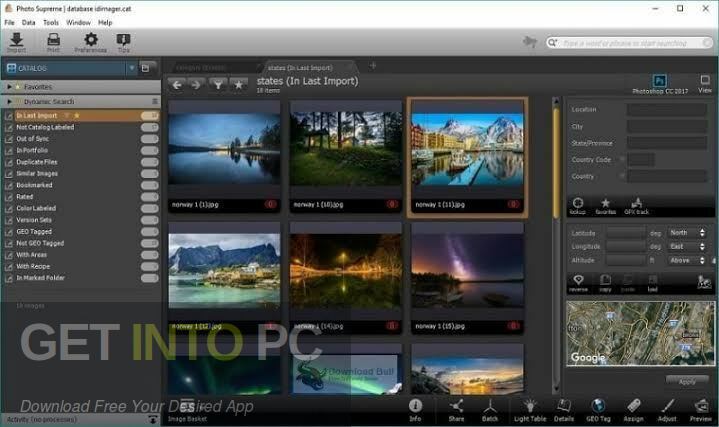Open the View options menu
Screen dimensions: 719x427
coord(705,84)
